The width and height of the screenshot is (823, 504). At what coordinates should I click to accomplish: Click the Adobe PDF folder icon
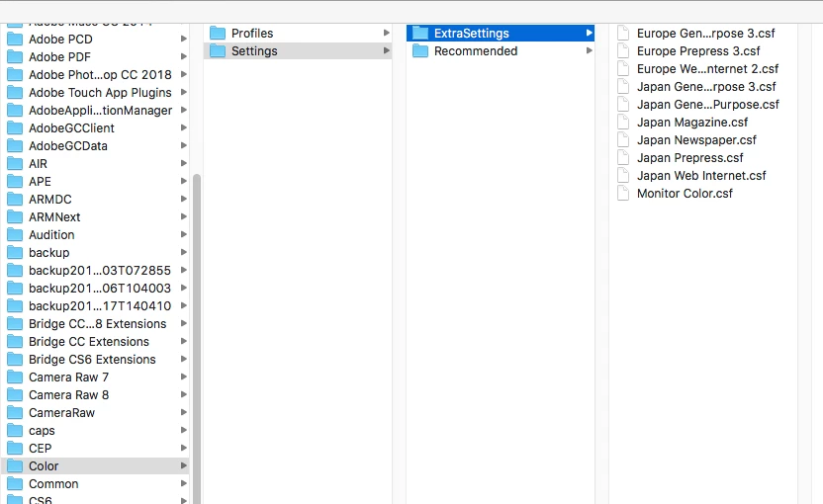pos(15,57)
